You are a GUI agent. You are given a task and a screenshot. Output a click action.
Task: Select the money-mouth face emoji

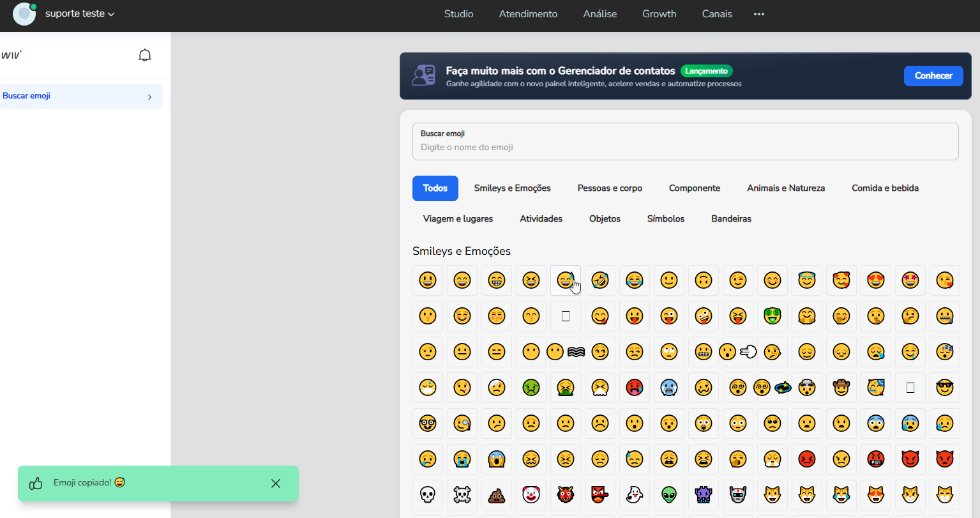pos(773,316)
